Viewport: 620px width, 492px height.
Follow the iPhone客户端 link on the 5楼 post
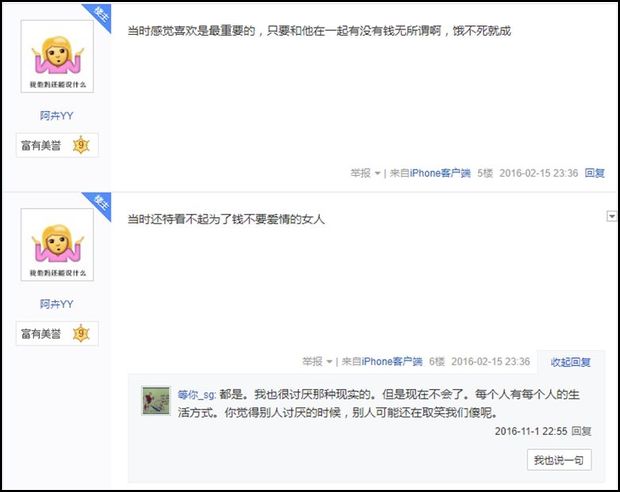pyautogui.click(x=440, y=173)
